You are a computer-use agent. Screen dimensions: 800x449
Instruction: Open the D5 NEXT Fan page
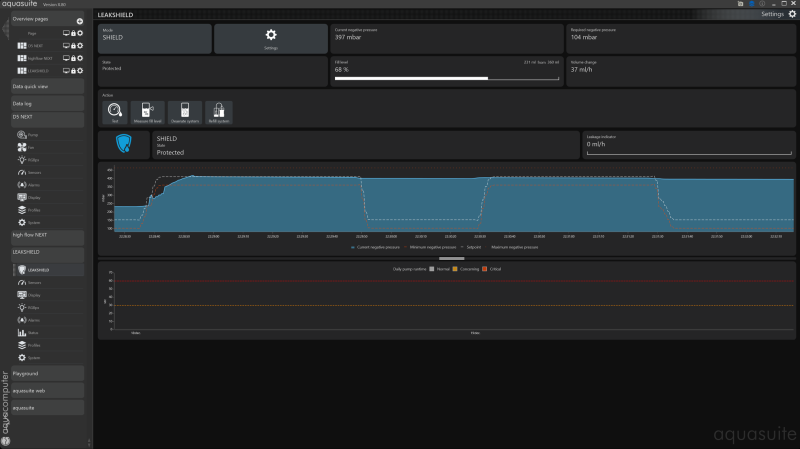pos(48,147)
